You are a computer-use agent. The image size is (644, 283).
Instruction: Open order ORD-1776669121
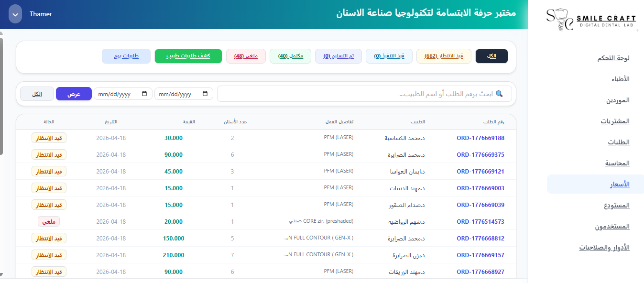[x=480, y=172]
